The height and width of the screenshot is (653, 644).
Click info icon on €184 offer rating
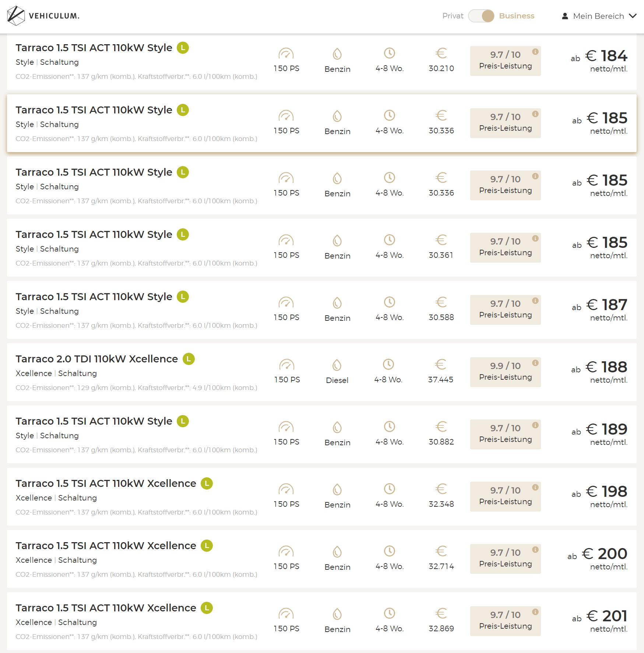tap(535, 52)
